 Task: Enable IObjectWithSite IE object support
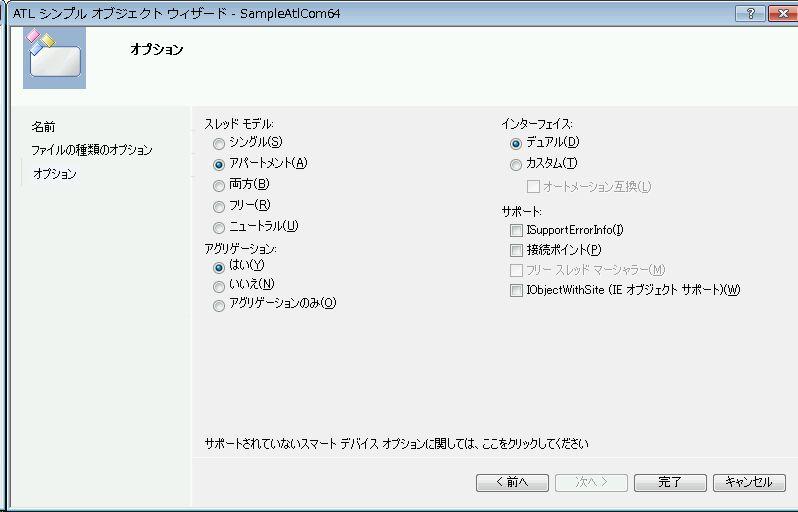[516, 291]
